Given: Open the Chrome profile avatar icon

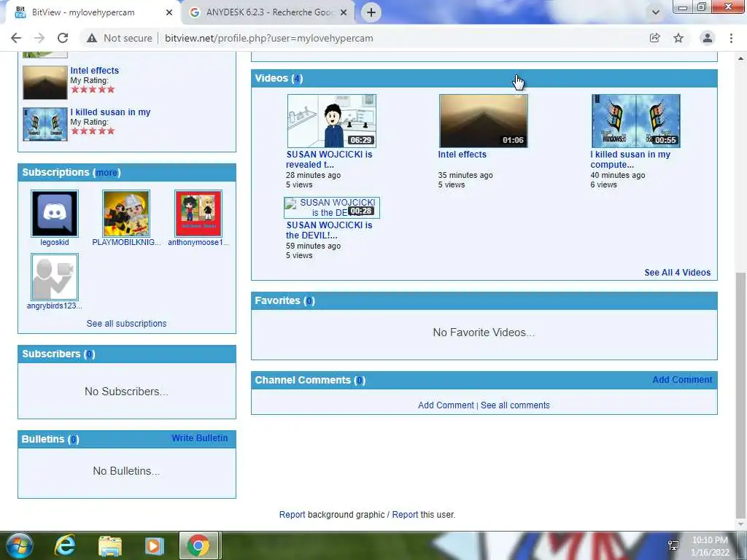Looking at the screenshot, I should tap(708, 38).
